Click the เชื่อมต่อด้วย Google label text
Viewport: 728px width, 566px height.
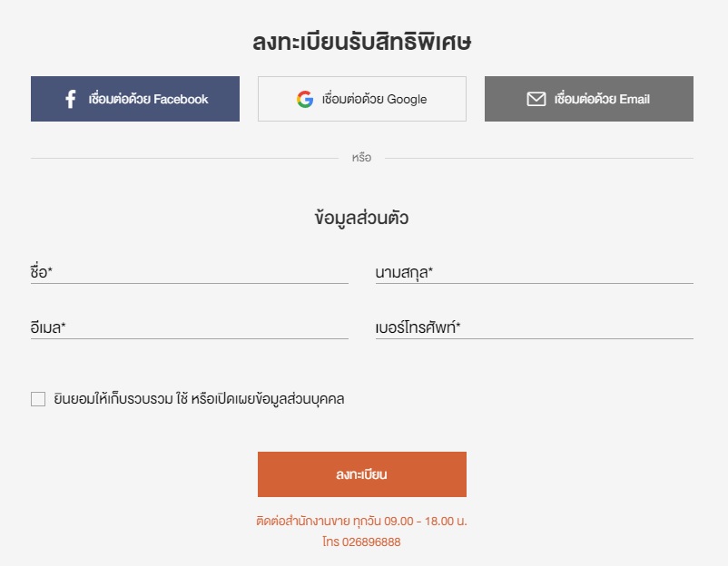pyautogui.click(x=374, y=99)
